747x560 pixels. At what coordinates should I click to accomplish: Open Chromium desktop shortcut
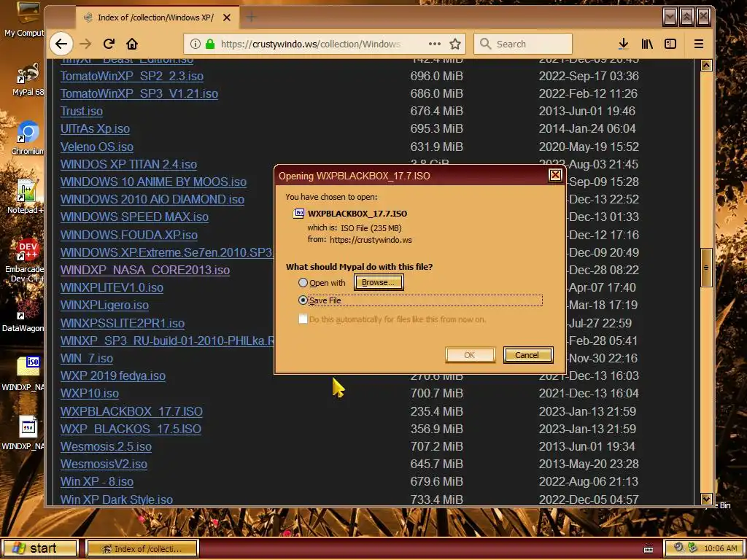(x=28, y=138)
